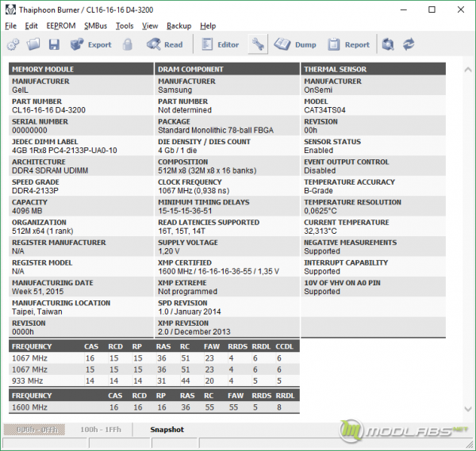Select the 000h - 0FFh tab
Image resolution: width=476 pixels, height=451 pixels.
coord(34,430)
